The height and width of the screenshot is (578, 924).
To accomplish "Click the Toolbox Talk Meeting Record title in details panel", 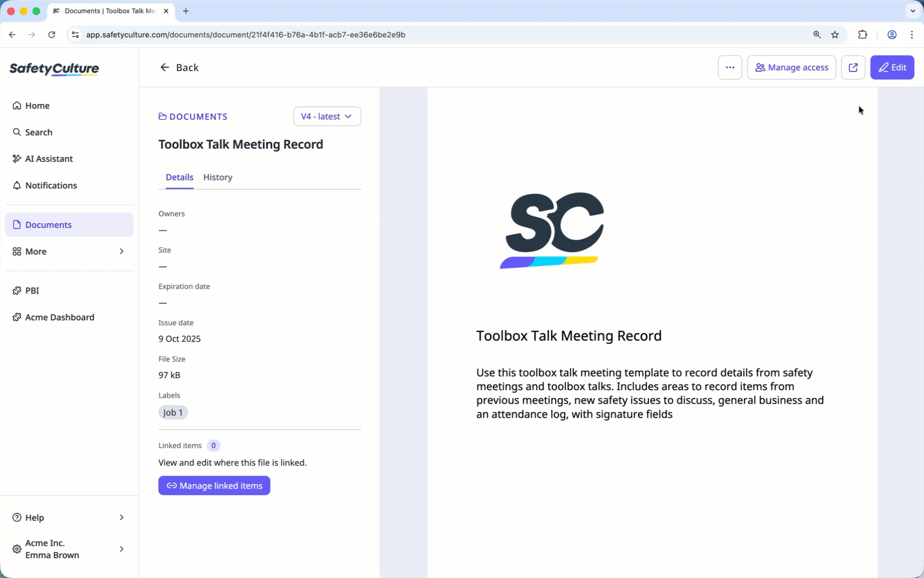I will [x=241, y=144].
